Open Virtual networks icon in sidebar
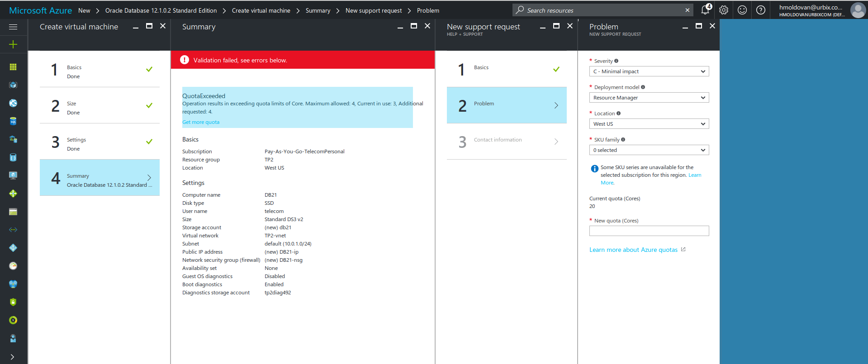The width and height of the screenshot is (868, 364). point(13,230)
